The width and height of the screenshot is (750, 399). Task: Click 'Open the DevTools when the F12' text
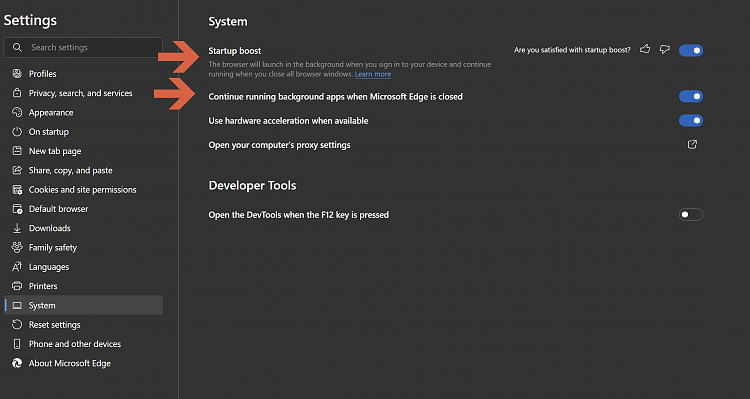(298, 215)
